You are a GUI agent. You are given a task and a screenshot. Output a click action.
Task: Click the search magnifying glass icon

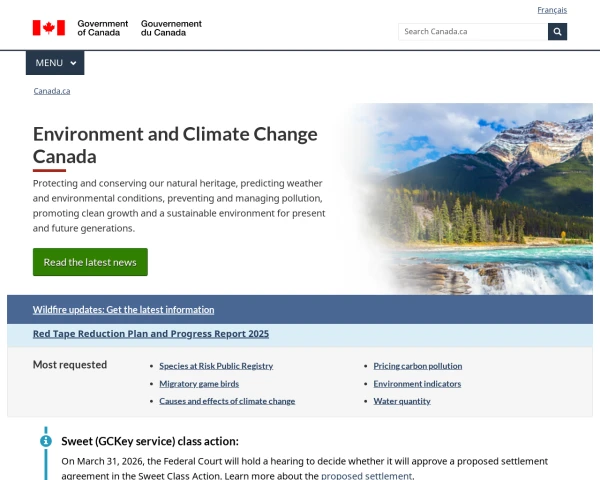coord(557,31)
